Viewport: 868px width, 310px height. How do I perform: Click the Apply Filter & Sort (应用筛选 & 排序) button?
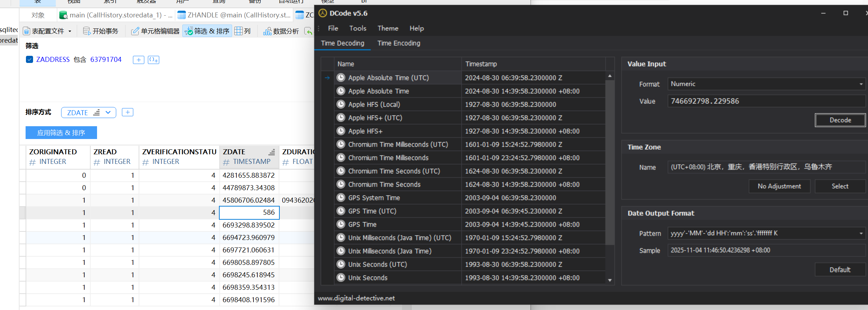tap(61, 133)
